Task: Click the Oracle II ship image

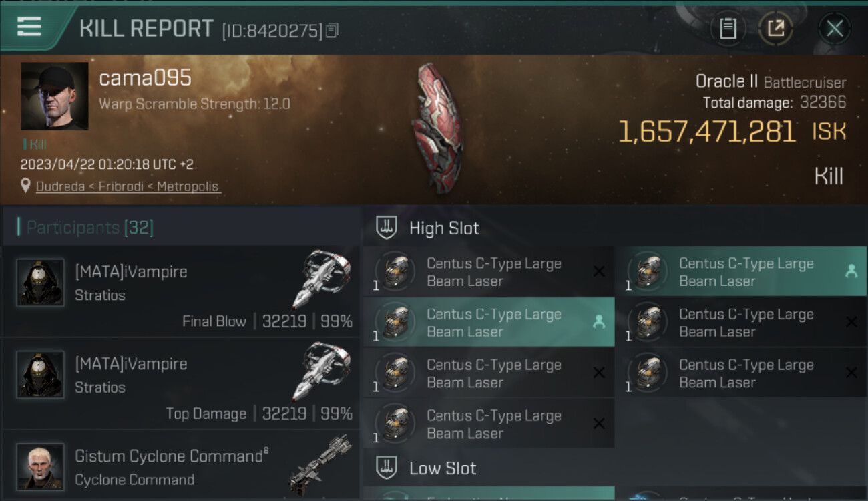Action: [437, 128]
